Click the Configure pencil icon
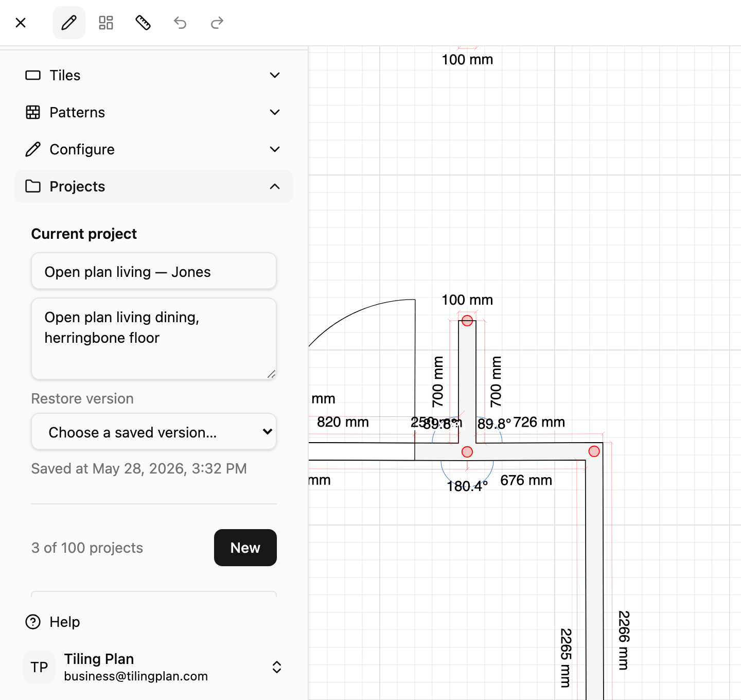This screenshot has width=741, height=700. click(33, 149)
